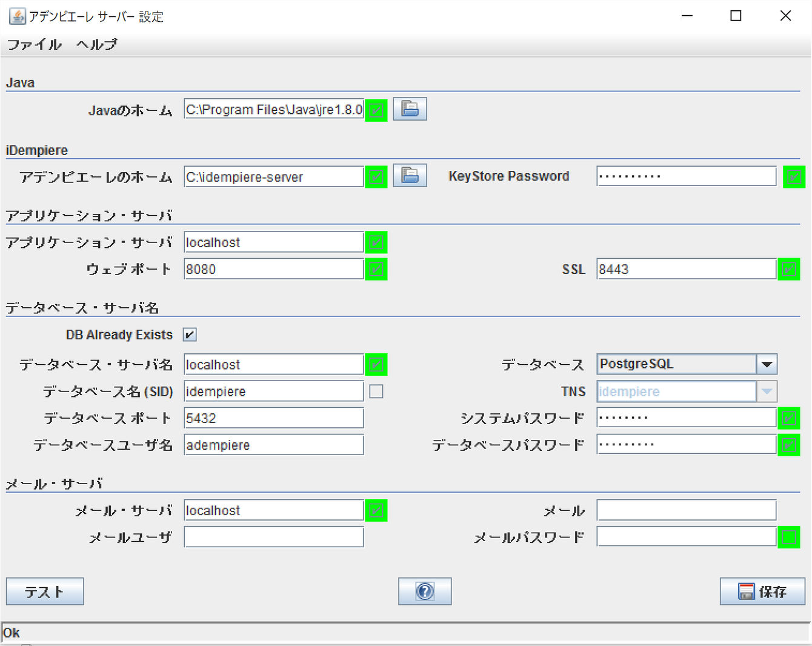Image resolution: width=812 pixels, height=646 pixels.
Task: Click the validate icon beside SSL port 8443
Action: [x=788, y=268]
